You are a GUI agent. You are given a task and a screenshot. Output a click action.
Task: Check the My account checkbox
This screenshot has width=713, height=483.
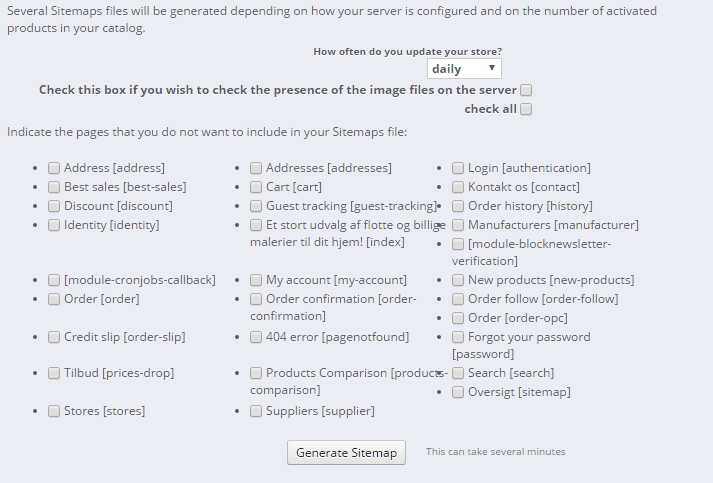pyautogui.click(x=256, y=280)
